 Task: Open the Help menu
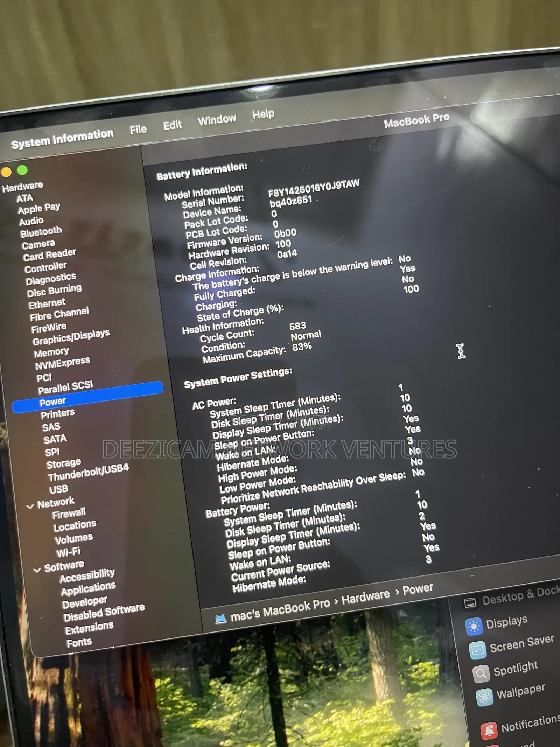(x=263, y=114)
